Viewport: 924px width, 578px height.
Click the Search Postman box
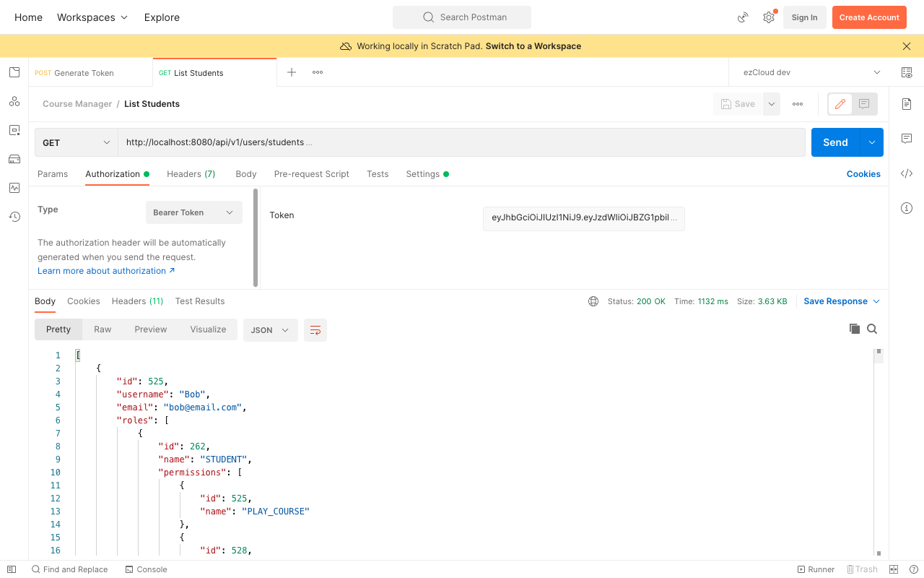click(462, 17)
